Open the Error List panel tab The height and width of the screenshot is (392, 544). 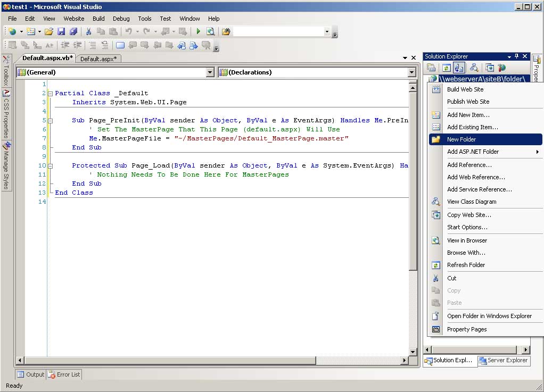(x=64, y=374)
